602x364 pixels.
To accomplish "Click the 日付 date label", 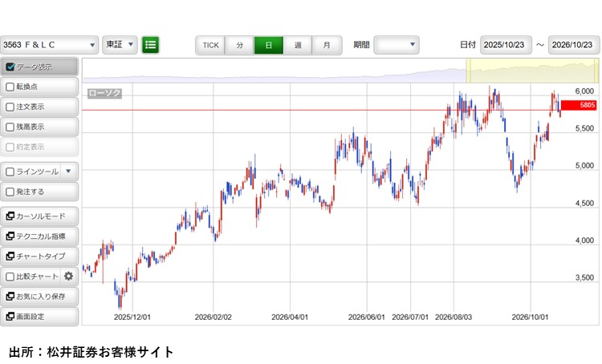I will click(468, 45).
